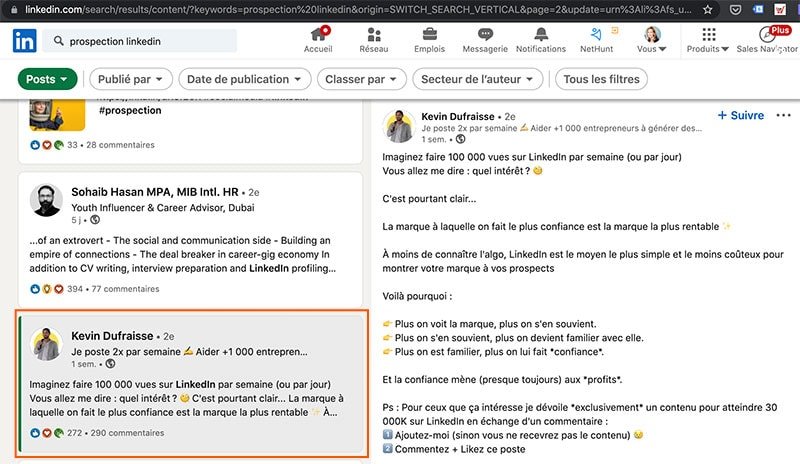Screen dimensions: 800x464
Task: Open the 28 commentaires link
Action: 120,145
